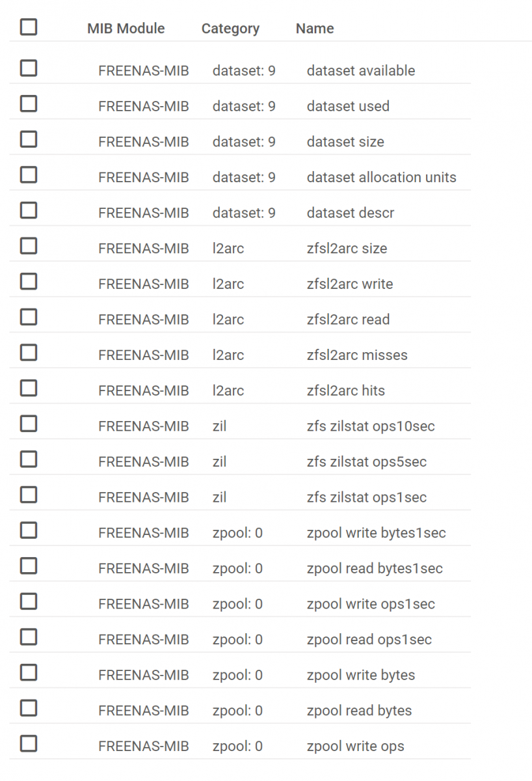532x781 pixels.
Task: Open the zpool read bytes row
Action: click(240, 711)
